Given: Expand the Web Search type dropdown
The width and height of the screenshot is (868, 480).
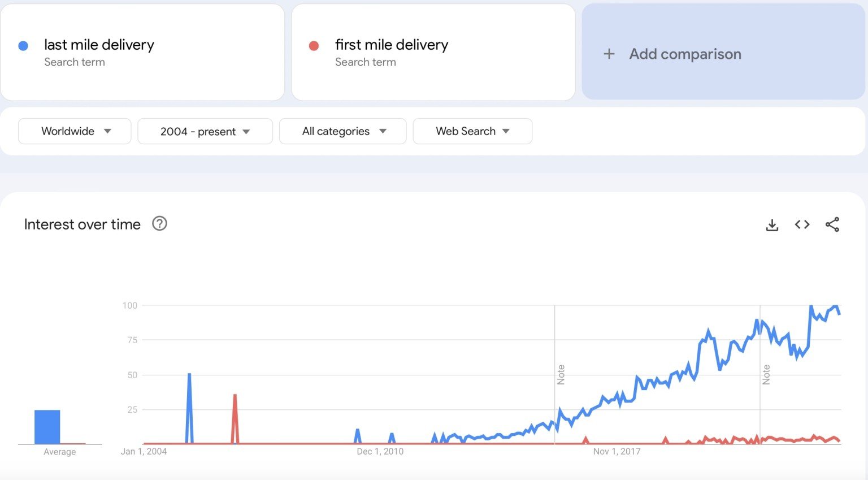Looking at the screenshot, I should tap(472, 131).
